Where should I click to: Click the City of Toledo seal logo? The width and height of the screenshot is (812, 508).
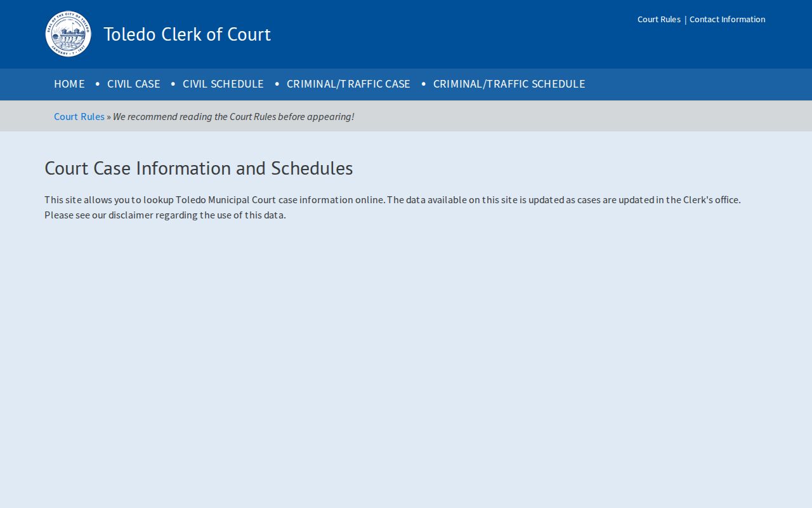click(69, 34)
